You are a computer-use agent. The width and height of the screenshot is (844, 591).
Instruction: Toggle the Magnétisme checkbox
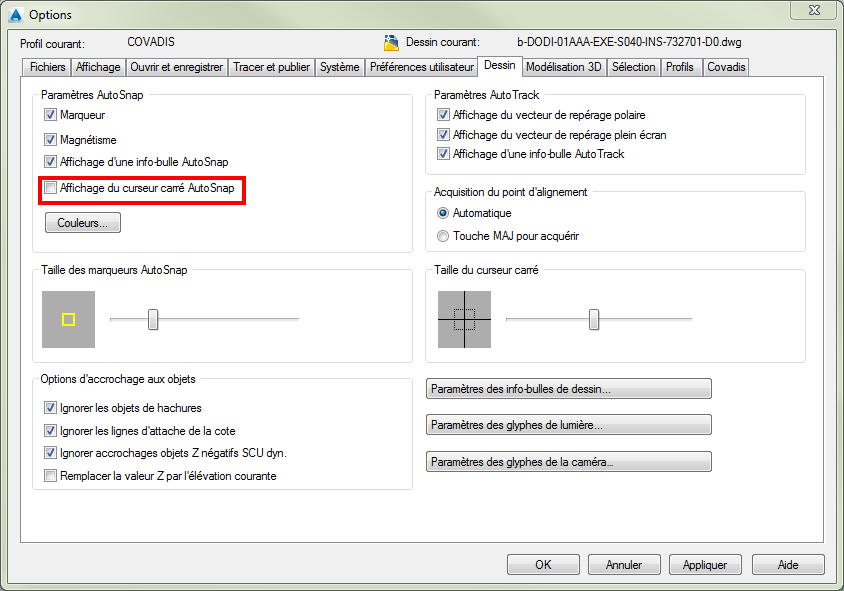click(x=50, y=139)
